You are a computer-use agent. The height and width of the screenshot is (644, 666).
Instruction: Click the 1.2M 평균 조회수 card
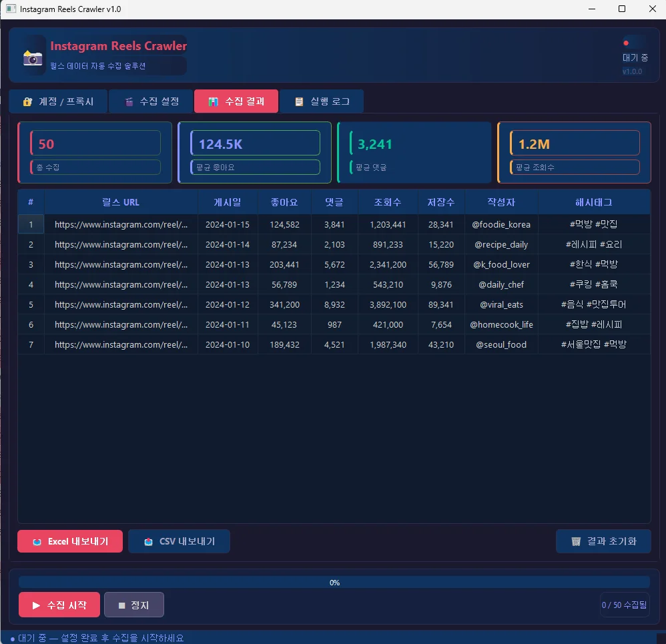pyautogui.click(x=575, y=153)
